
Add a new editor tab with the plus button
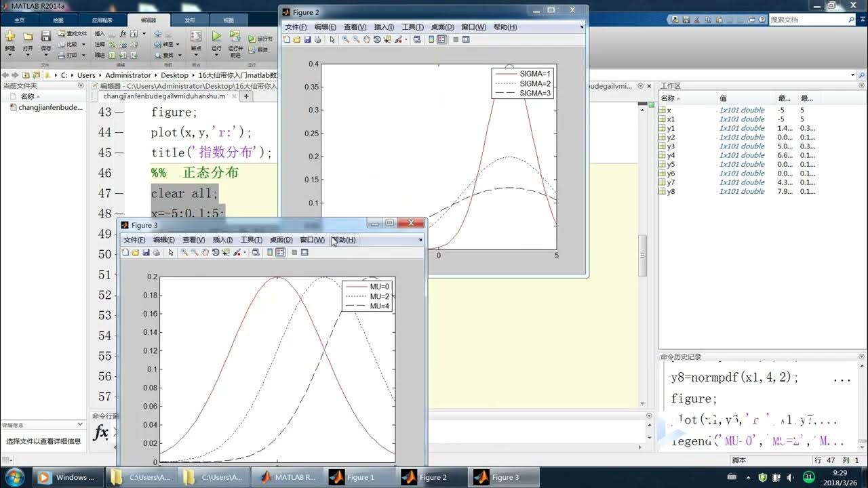pos(246,96)
